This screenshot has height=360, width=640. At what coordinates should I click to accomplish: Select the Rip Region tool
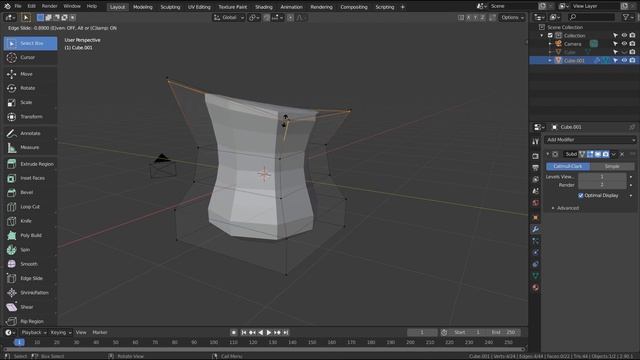(30, 321)
